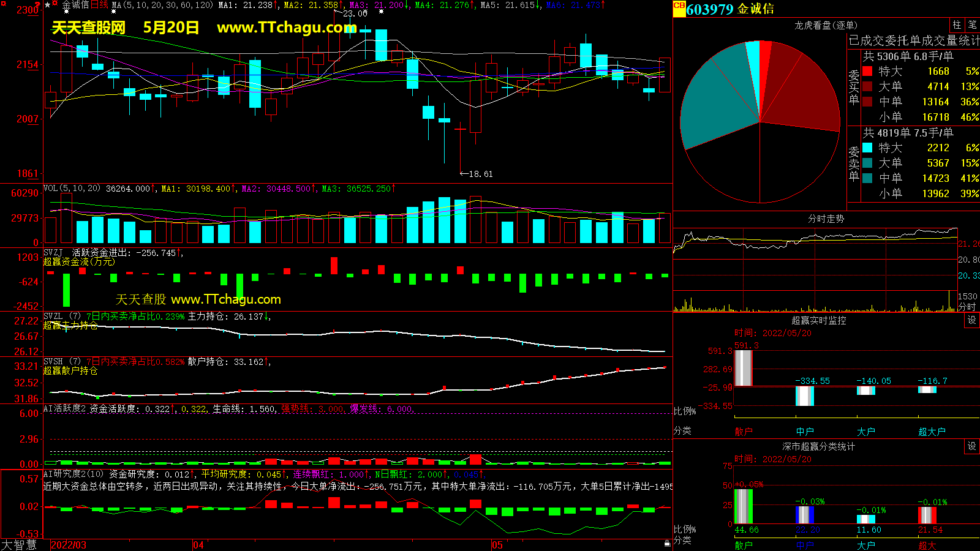Image resolution: width=980 pixels, height=551 pixels.
Task: Click the 设 settings icon in 超赢实时监控
Action: point(971,320)
